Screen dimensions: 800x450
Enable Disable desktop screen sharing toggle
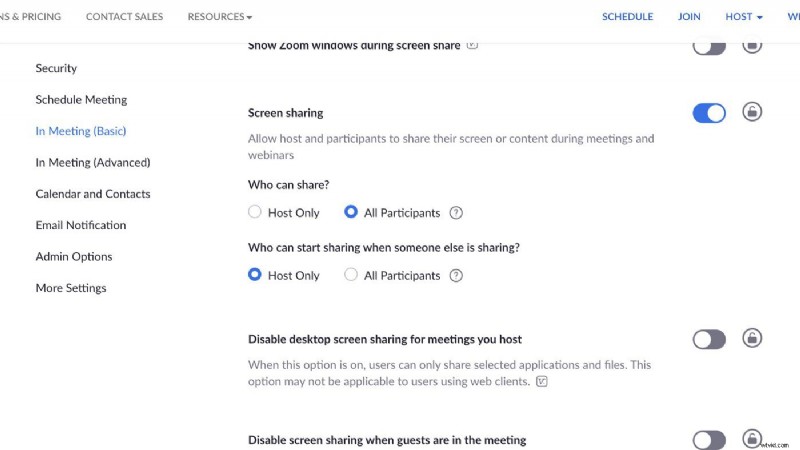pos(709,340)
